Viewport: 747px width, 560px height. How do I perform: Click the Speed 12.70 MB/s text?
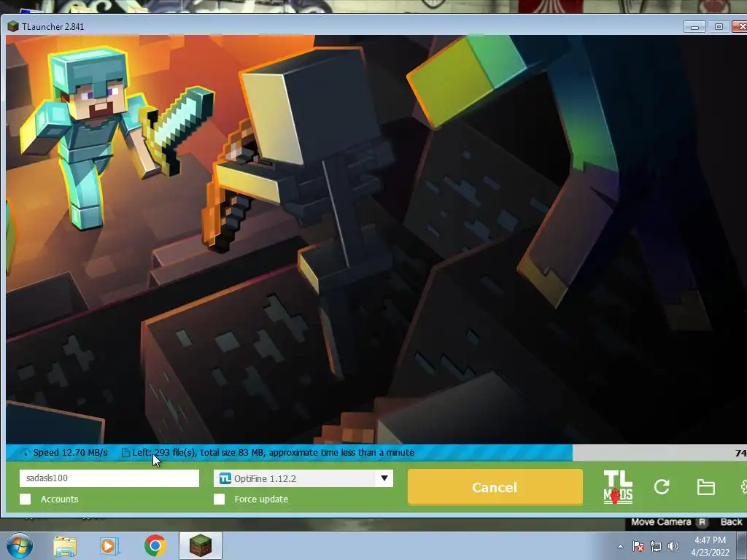pos(70,453)
